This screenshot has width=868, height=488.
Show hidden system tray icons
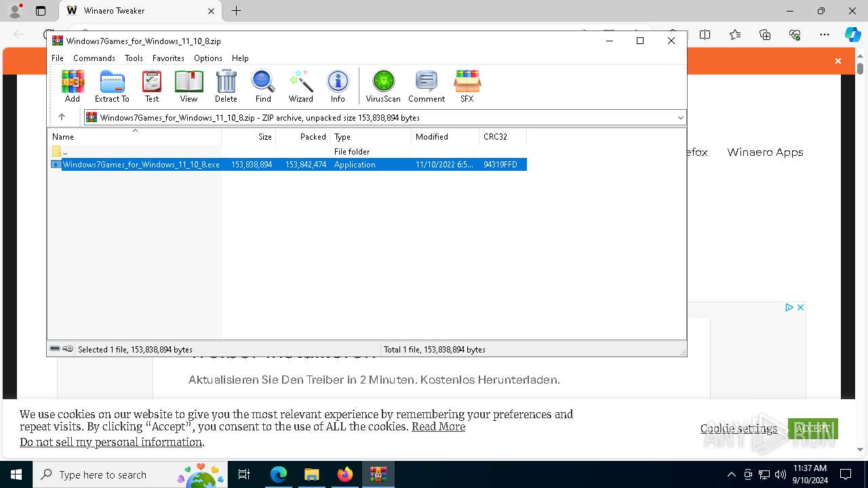(x=731, y=474)
